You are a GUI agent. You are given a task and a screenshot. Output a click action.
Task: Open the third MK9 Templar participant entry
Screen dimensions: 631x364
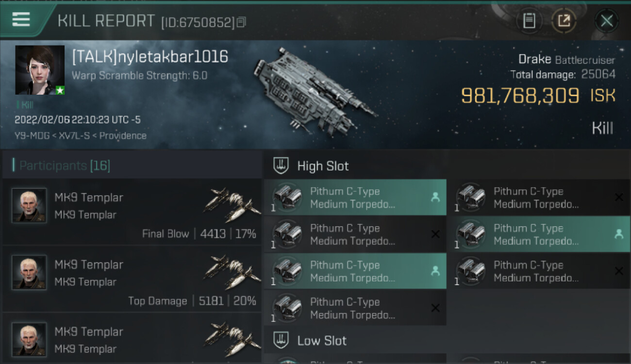click(x=132, y=339)
